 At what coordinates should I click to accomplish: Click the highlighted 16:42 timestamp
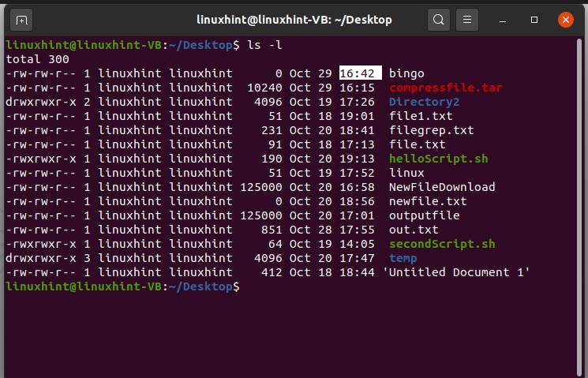click(360, 73)
